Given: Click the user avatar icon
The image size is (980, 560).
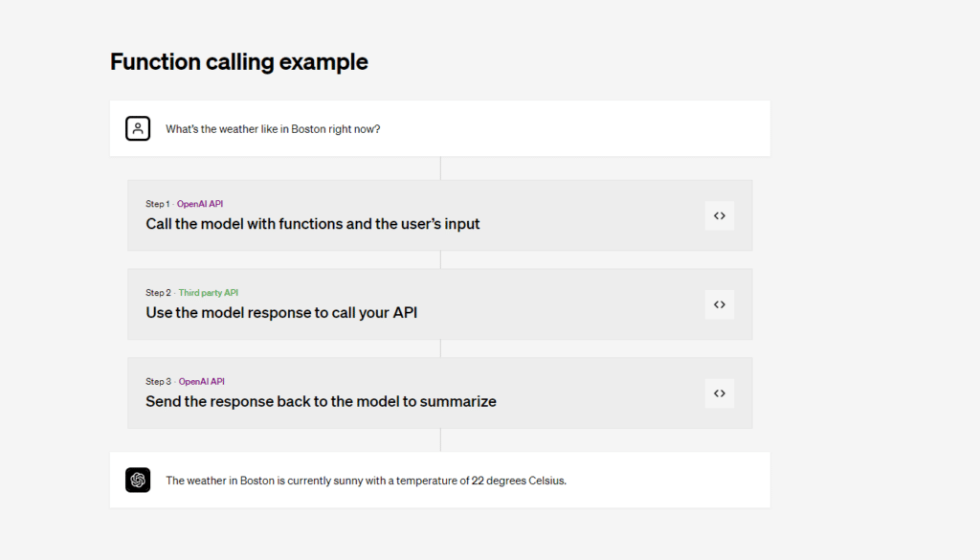Looking at the screenshot, I should click(x=138, y=128).
